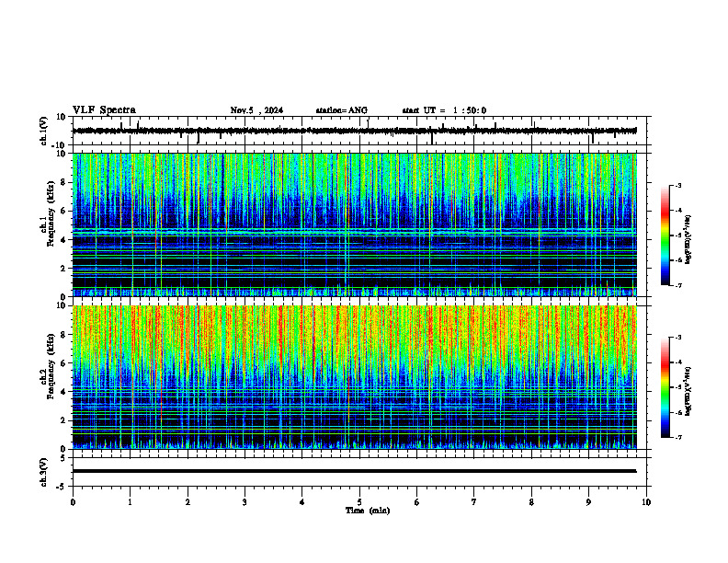This screenshot has width=728, height=563.
Task: Click the "ch.3(V)" axis label
Action: pyautogui.click(x=43, y=472)
